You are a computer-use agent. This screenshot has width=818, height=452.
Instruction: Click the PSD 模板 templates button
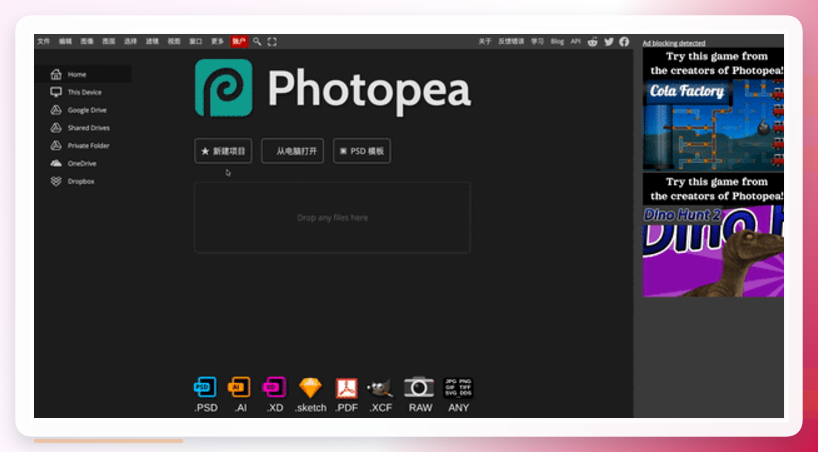362,151
